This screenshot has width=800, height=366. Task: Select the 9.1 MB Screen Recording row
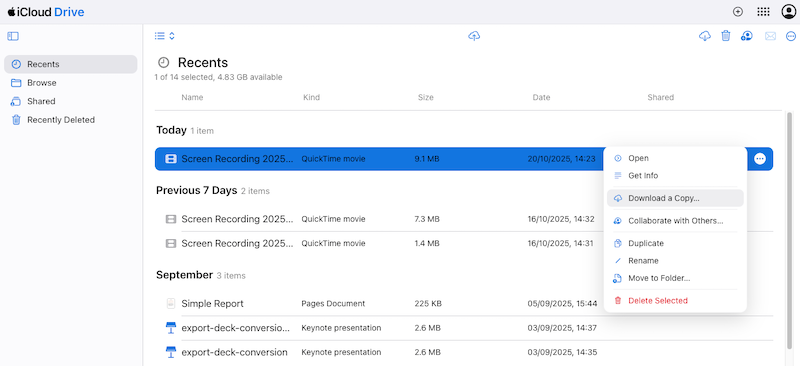[464, 159]
